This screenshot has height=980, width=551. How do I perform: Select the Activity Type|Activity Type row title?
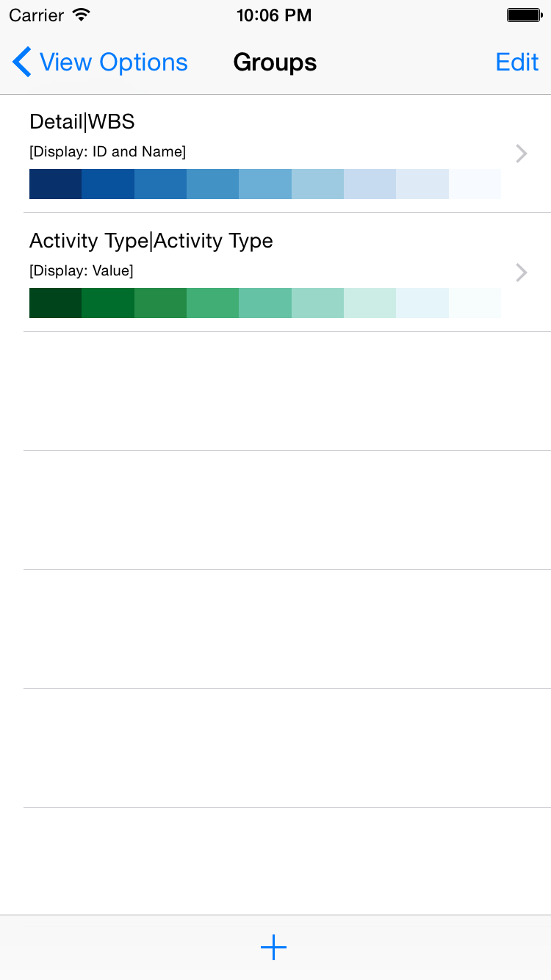click(x=151, y=241)
